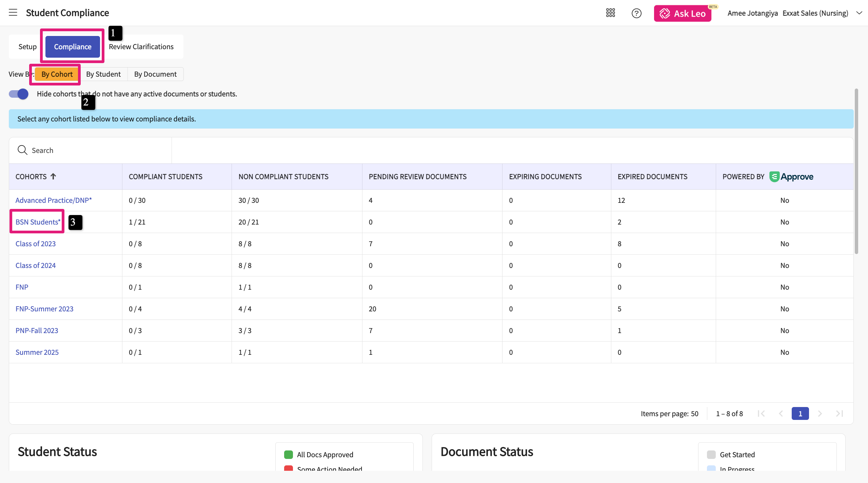Click the search magnifier icon
868x483 pixels.
22,150
